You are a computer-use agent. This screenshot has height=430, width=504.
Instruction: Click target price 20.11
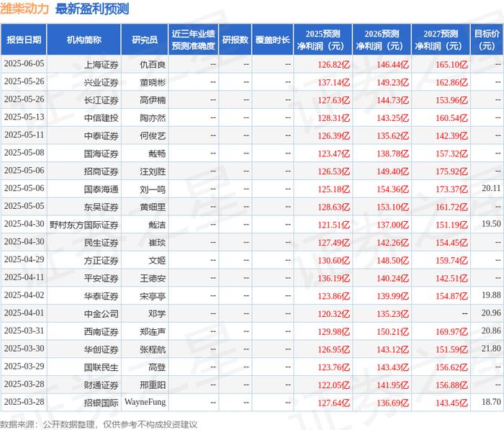pyautogui.click(x=491, y=188)
